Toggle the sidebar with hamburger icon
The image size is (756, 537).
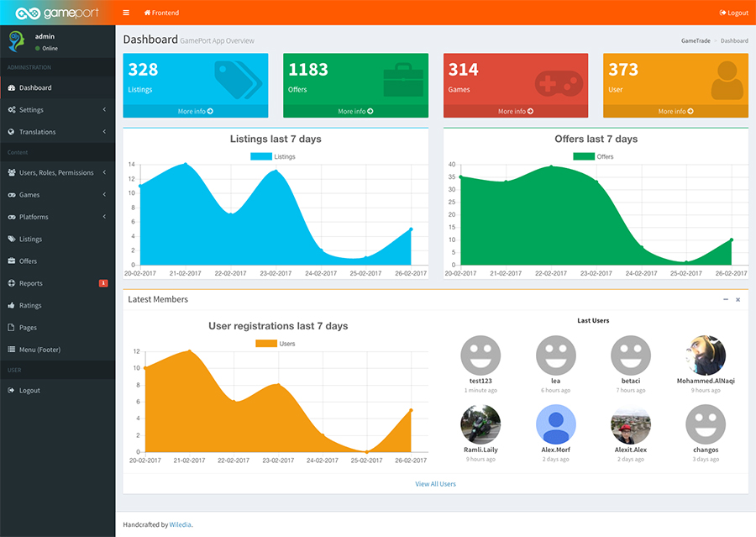pos(126,13)
